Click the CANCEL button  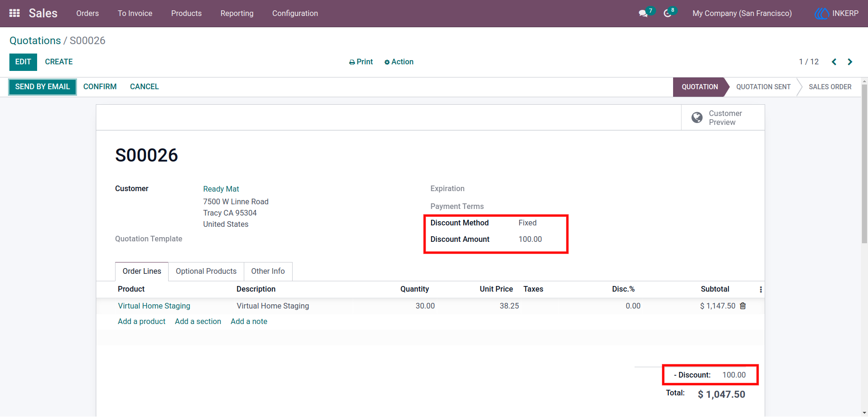[x=144, y=87]
